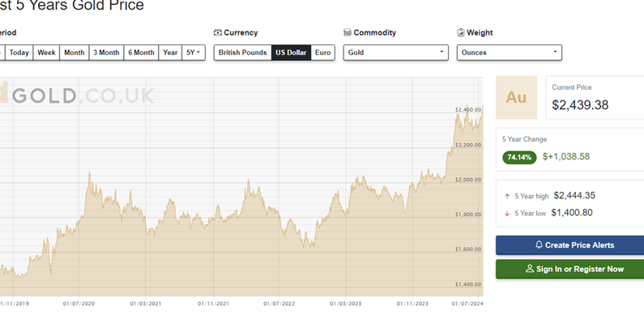
Task: Click the bell icon on Create Price Alerts
Action: point(540,245)
